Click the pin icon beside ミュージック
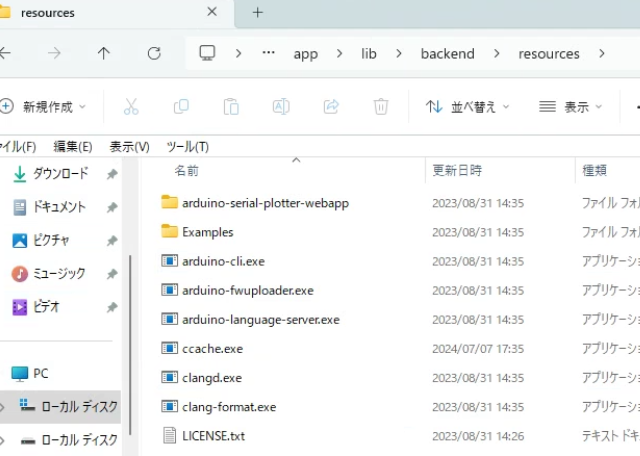The width and height of the screenshot is (640, 456). point(112,274)
